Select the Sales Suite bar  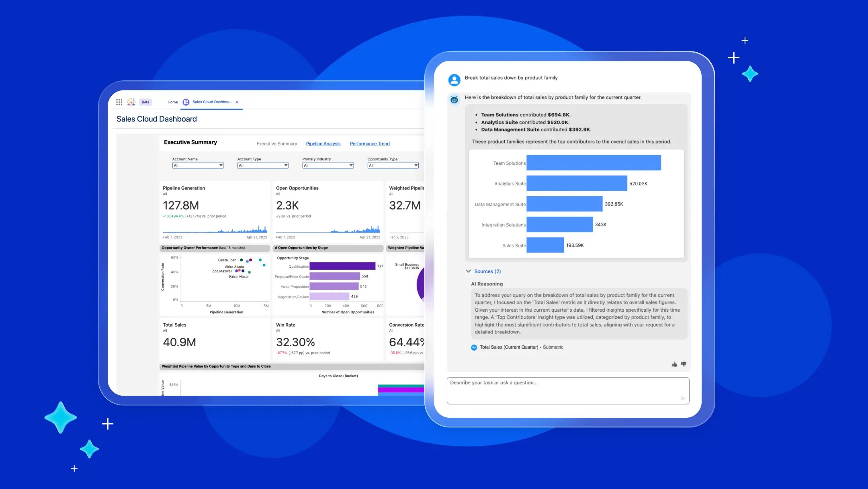coord(545,245)
